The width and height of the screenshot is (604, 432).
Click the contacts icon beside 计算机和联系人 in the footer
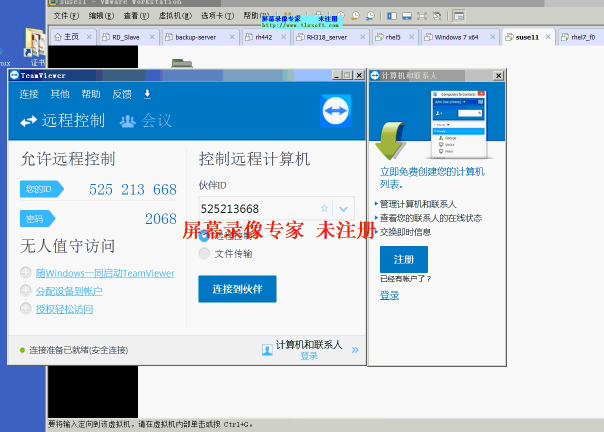click(x=267, y=350)
